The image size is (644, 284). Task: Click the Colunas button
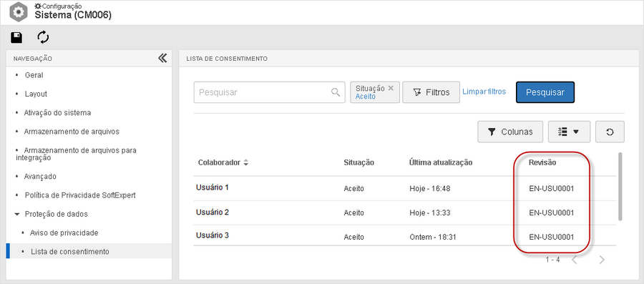click(510, 132)
